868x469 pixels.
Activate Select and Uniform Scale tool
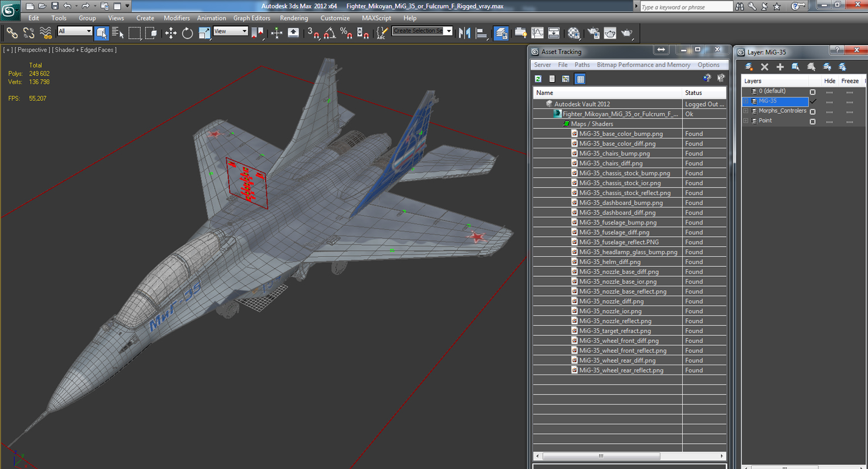point(204,33)
